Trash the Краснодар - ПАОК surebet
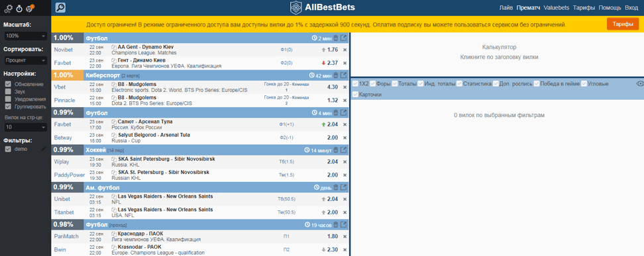The width and height of the screenshot is (644, 256). (335, 225)
